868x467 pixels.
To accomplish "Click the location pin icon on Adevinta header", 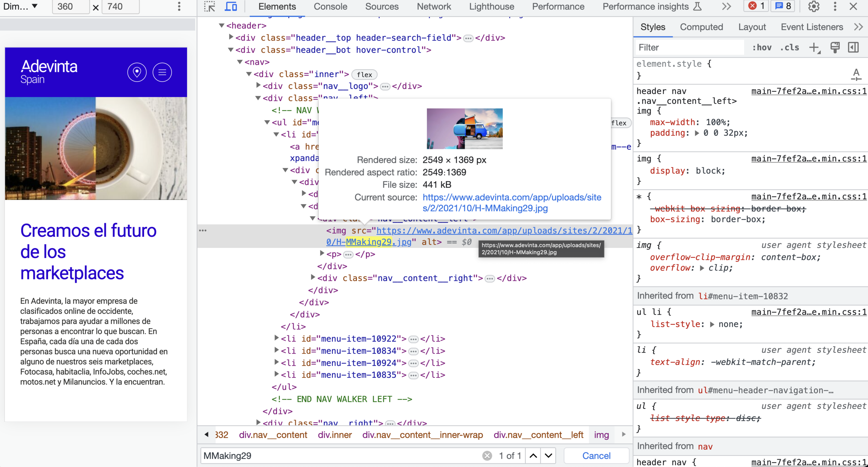I will pyautogui.click(x=137, y=72).
